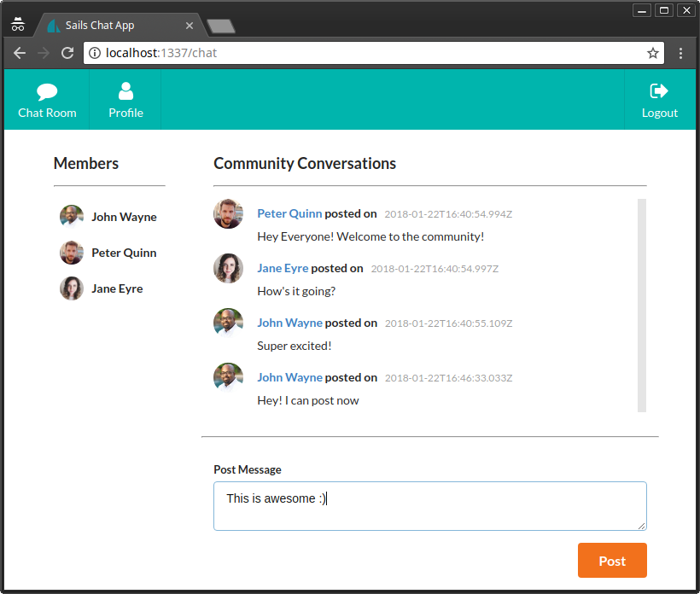The height and width of the screenshot is (594, 700).
Task: Click the back navigation arrow
Action: pos(20,53)
